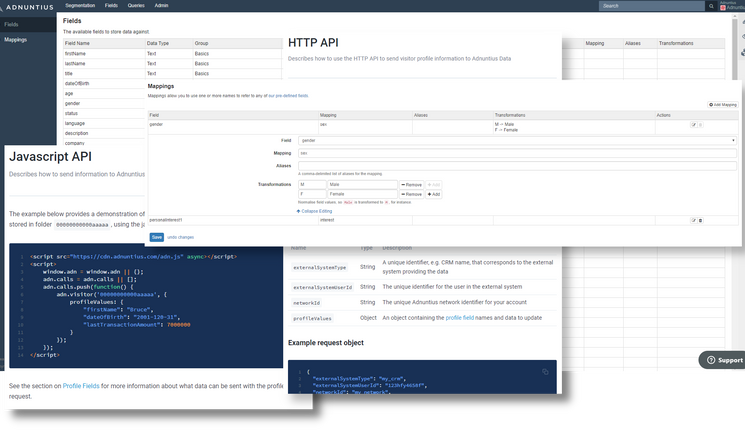Click the profileValues parameter name
This screenshot has height=430, width=745.
[312, 318]
